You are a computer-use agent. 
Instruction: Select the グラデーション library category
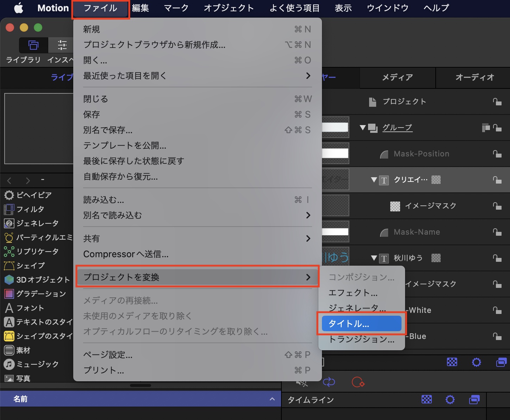(37, 294)
